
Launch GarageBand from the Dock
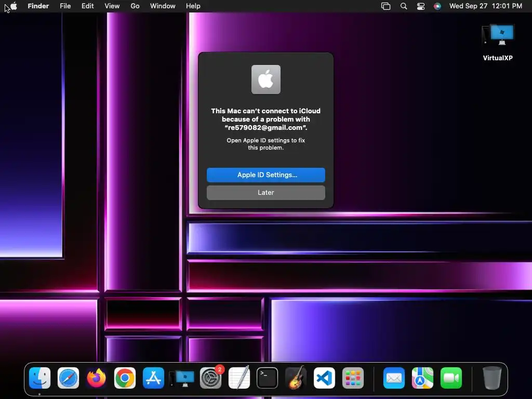pyautogui.click(x=296, y=377)
